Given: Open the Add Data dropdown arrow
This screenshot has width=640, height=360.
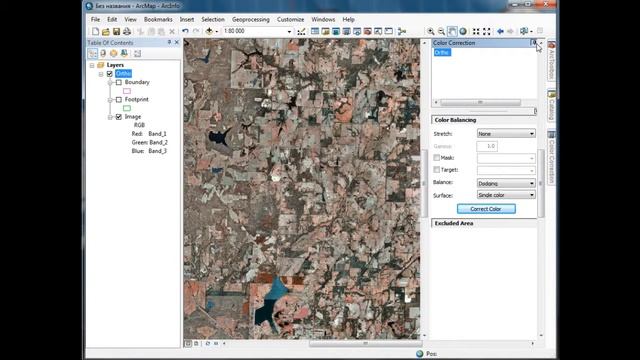Looking at the screenshot, I should (217, 31).
